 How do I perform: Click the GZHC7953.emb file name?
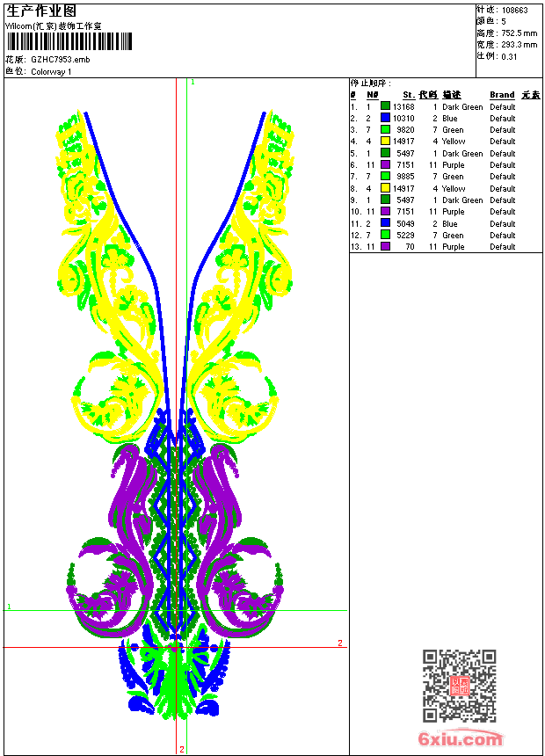tap(60, 60)
